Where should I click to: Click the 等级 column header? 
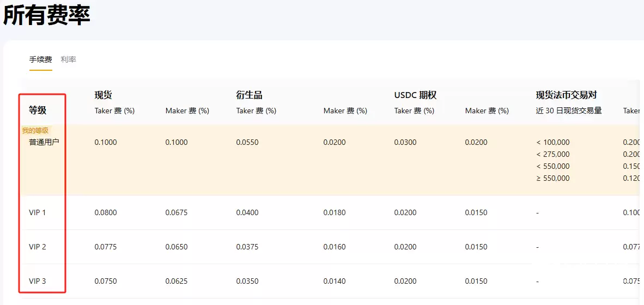coord(38,110)
